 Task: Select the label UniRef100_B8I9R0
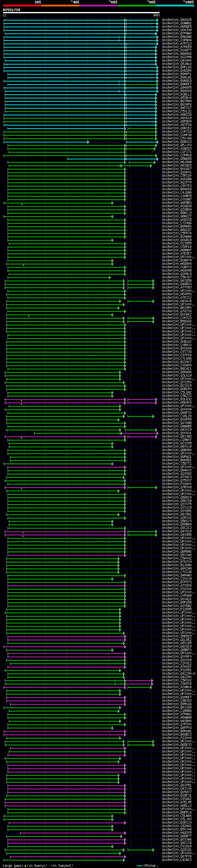coord(177,308)
